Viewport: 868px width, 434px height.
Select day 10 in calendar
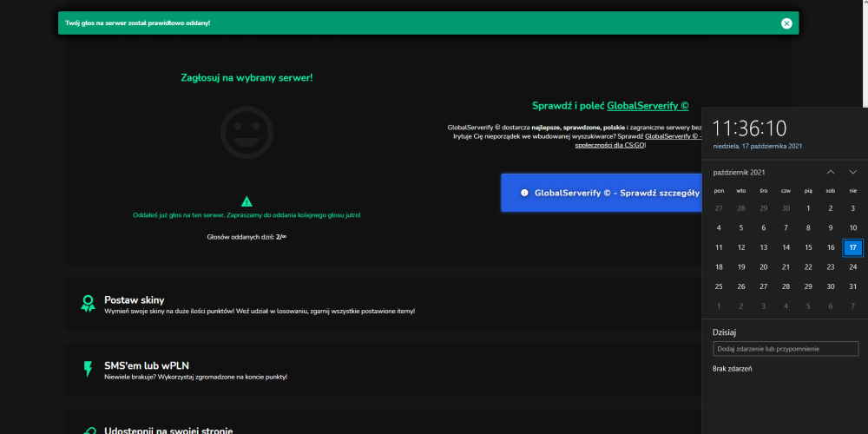(x=852, y=227)
